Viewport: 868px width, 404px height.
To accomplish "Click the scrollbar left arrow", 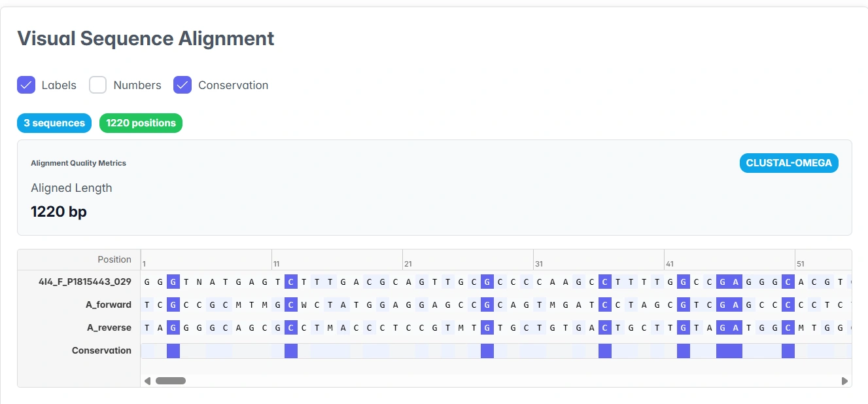I will click(147, 380).
